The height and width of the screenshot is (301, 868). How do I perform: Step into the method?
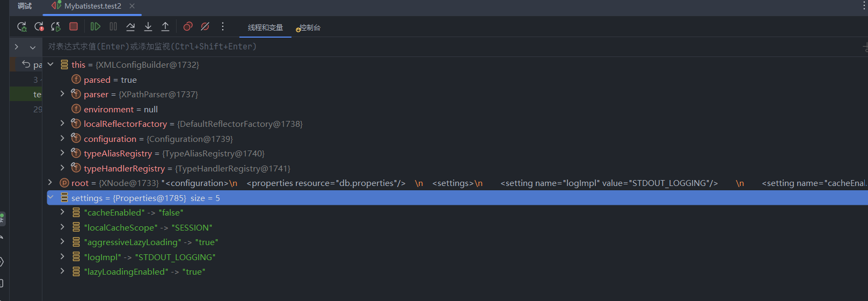148,26
